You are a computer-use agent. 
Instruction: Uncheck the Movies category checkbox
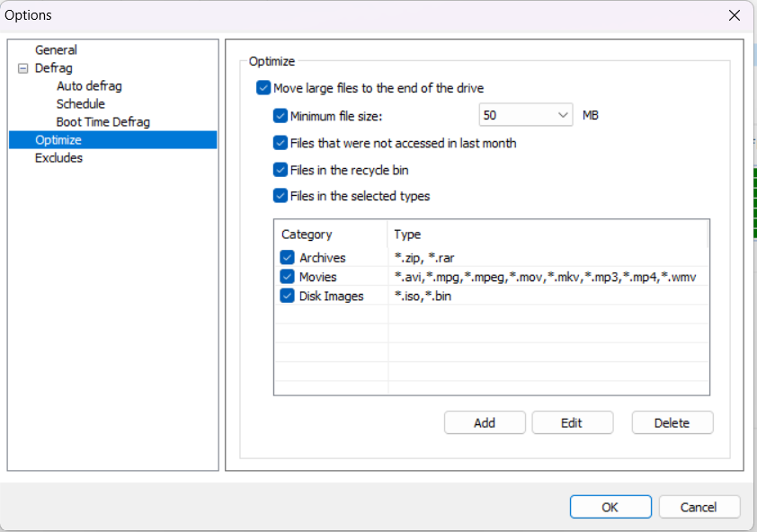pos(288,277)
